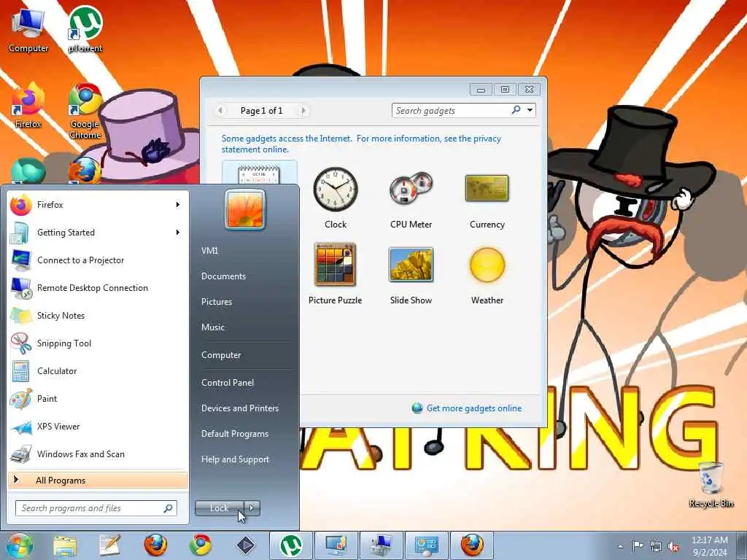Open Help and Support
Viewport: 747px width, 560px height.
click(235, 459)
